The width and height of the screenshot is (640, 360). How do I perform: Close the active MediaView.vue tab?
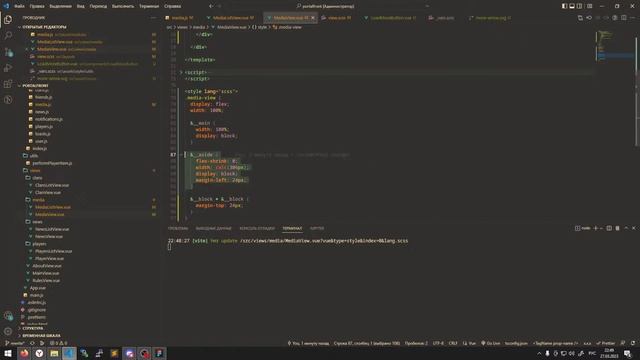313,18
